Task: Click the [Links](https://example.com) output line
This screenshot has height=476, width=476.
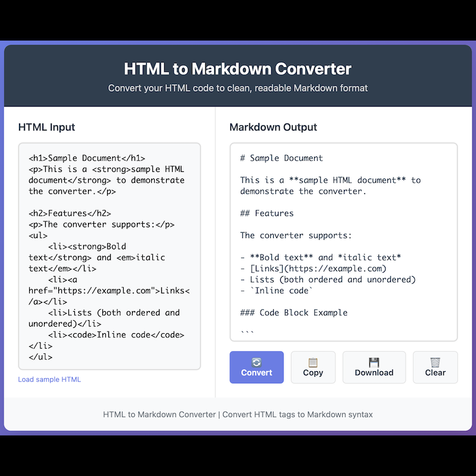Action: click(x=314, y=268)
